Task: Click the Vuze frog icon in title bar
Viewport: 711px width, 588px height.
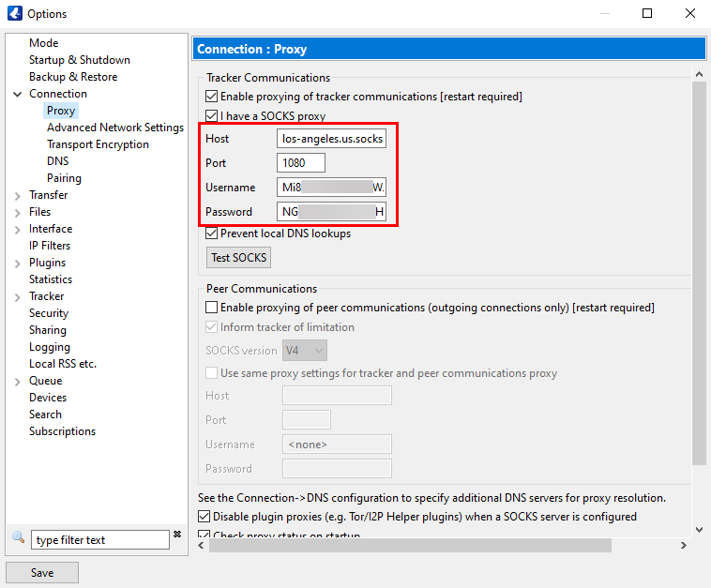Action: point(14,14)
